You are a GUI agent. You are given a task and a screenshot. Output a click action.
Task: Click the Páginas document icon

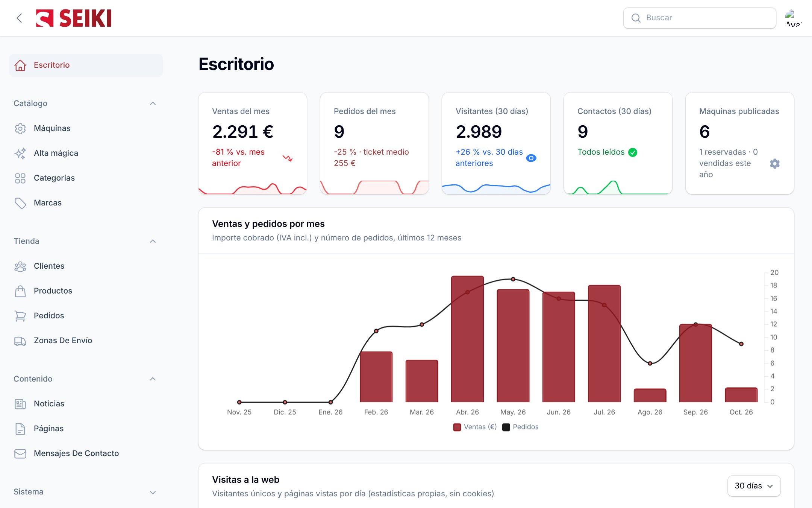tap(20, 429)
